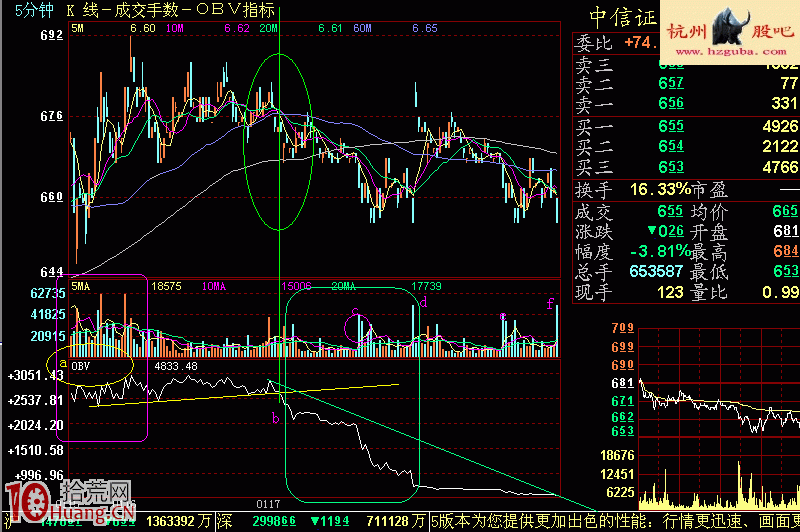Click the +2537.81 OBV axis label
The width and height of the screenshot is (800, 532).
(x=36, y=400)
